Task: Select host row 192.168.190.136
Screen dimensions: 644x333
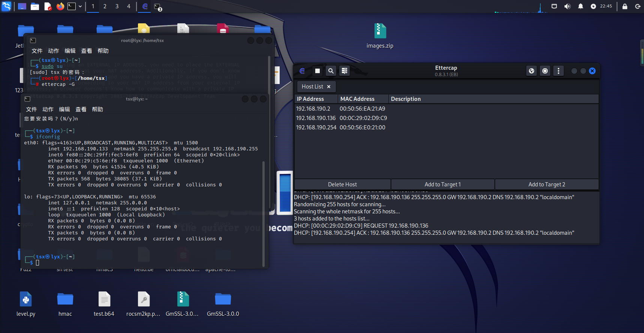Action: click(446, 118)
